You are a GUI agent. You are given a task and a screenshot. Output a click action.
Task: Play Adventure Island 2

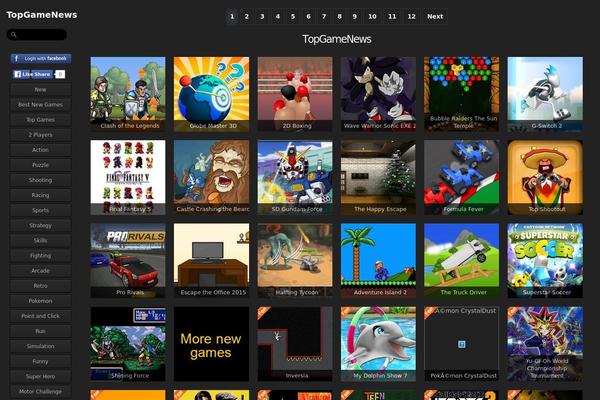point(378,261)
